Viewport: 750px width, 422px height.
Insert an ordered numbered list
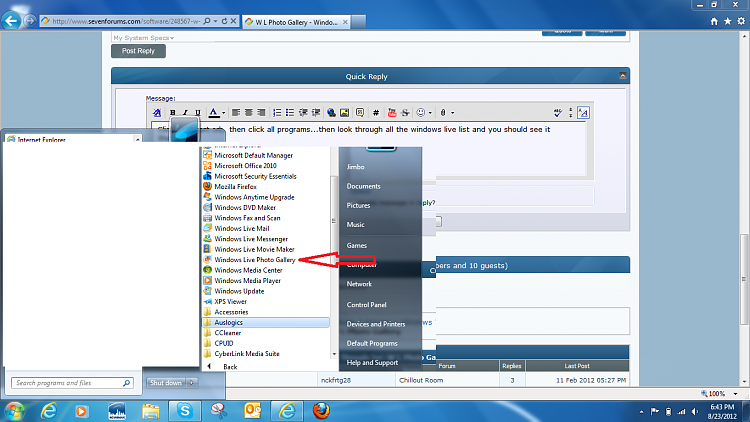277,112
